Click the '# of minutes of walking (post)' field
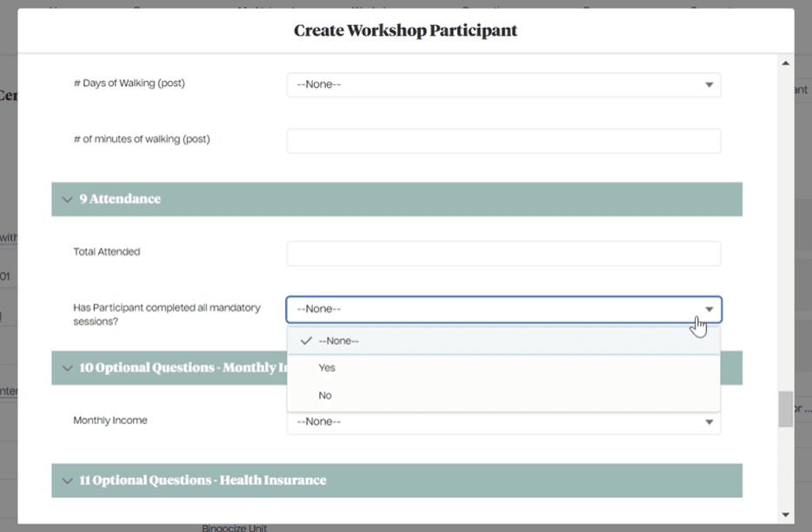Viewport: 812px width, 532px height. [504, 140]
